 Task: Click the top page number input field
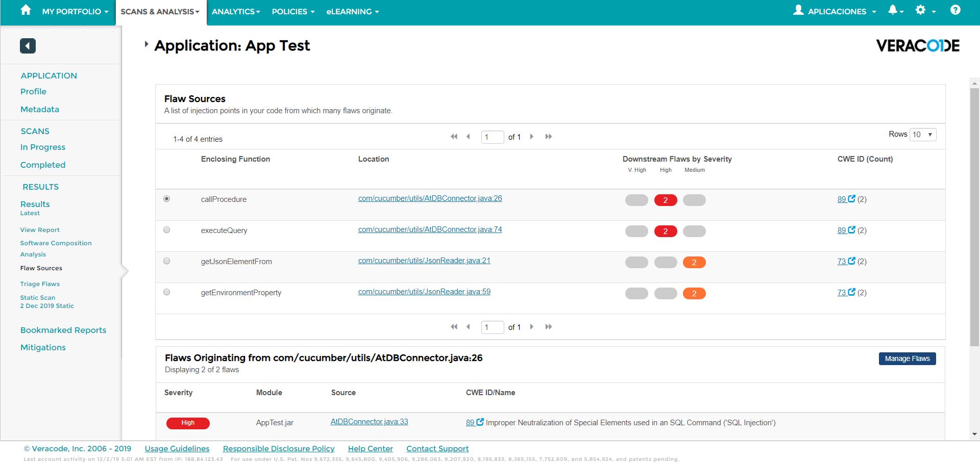tap(493, 137)
